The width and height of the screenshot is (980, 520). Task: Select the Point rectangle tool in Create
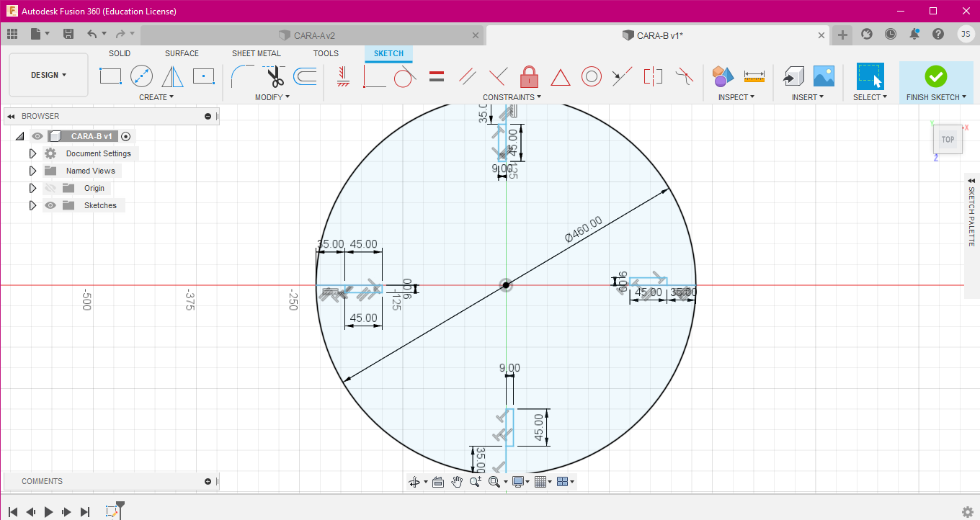pos(204,76)
